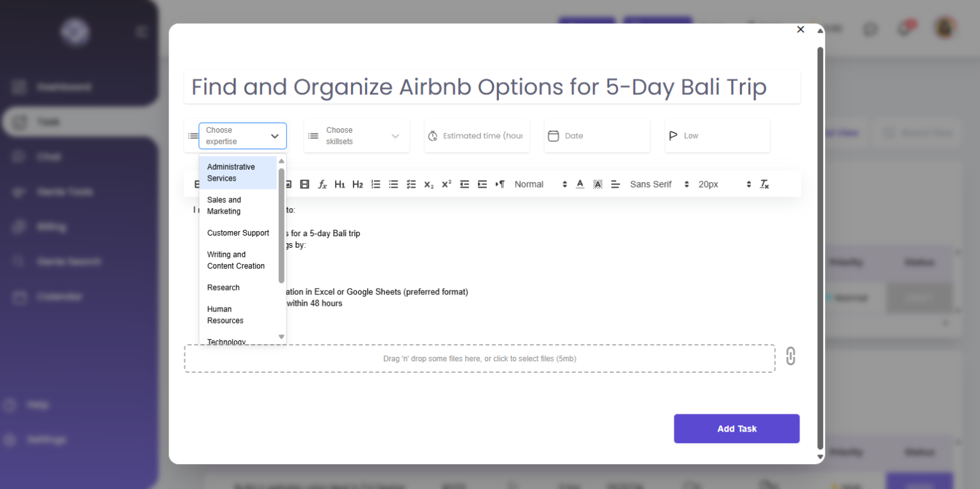The image size is (980, 489).
Task: Apply Heading 1 formatting
Action: coord(340,184)
